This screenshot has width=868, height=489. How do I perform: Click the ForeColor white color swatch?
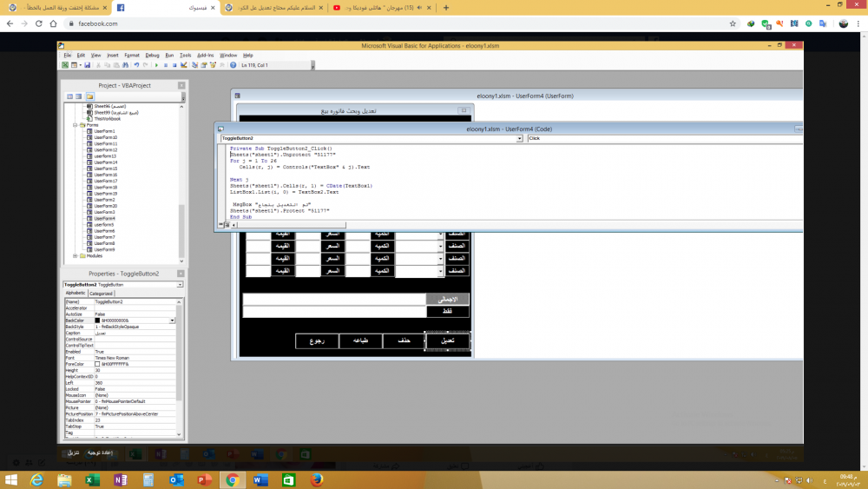point(97,364)
